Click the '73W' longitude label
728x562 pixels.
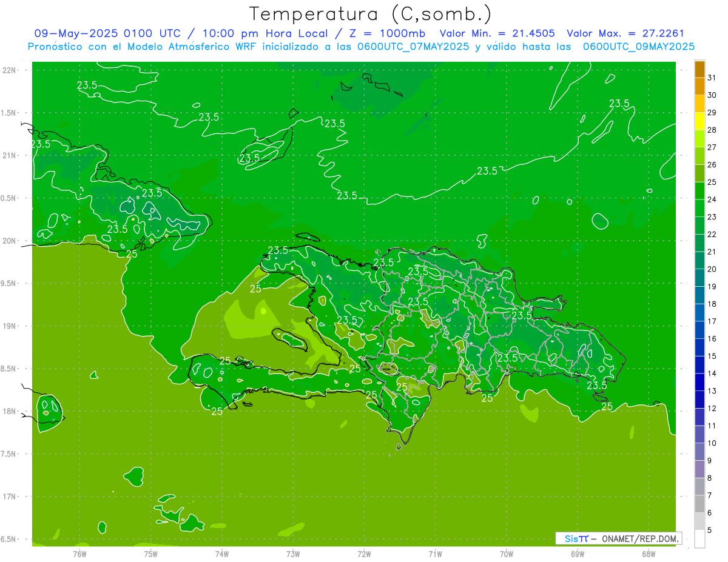(x=293, y=554)
